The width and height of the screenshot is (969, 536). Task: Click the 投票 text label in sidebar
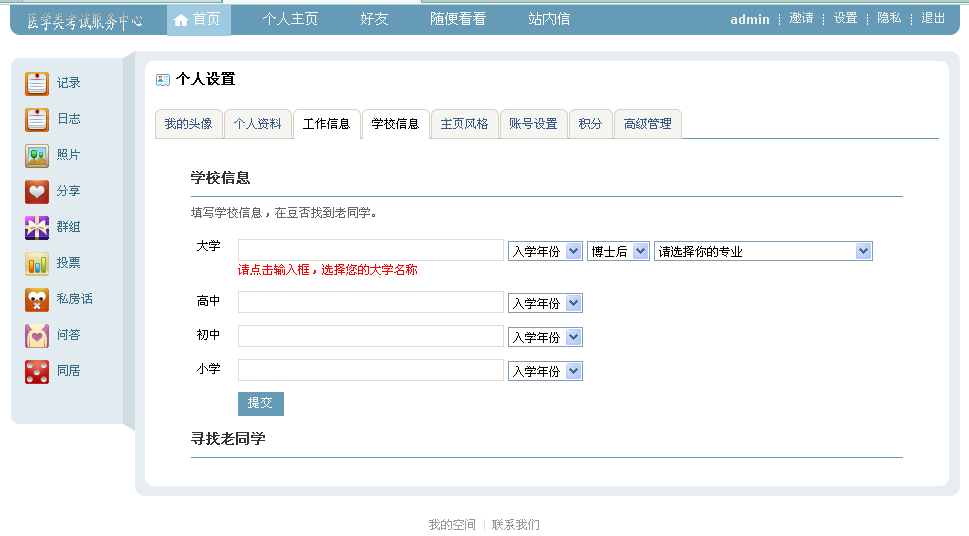pos(69,263)
